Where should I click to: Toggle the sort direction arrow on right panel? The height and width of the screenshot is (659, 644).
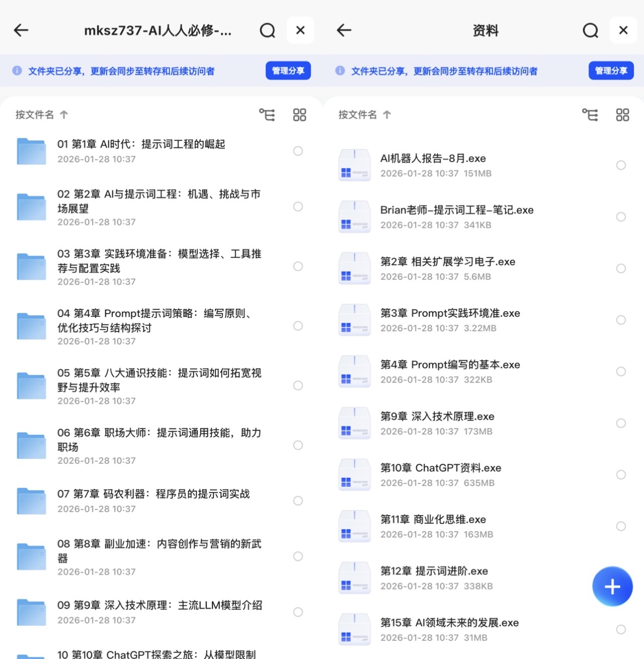point(386,115)
